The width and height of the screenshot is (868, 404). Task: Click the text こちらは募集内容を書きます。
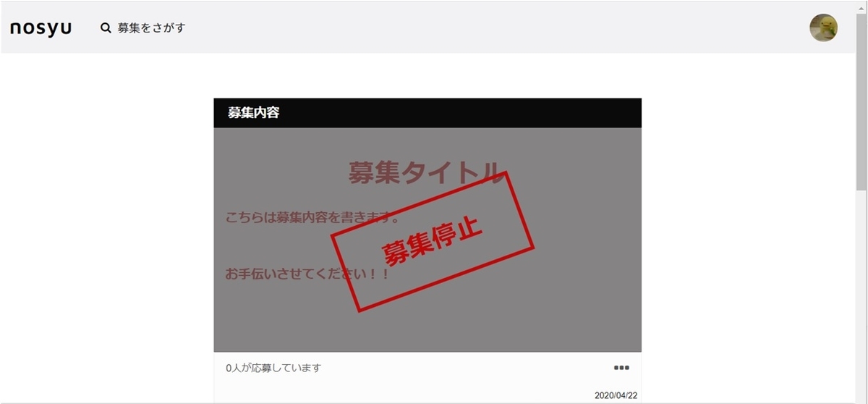(312, 216)
